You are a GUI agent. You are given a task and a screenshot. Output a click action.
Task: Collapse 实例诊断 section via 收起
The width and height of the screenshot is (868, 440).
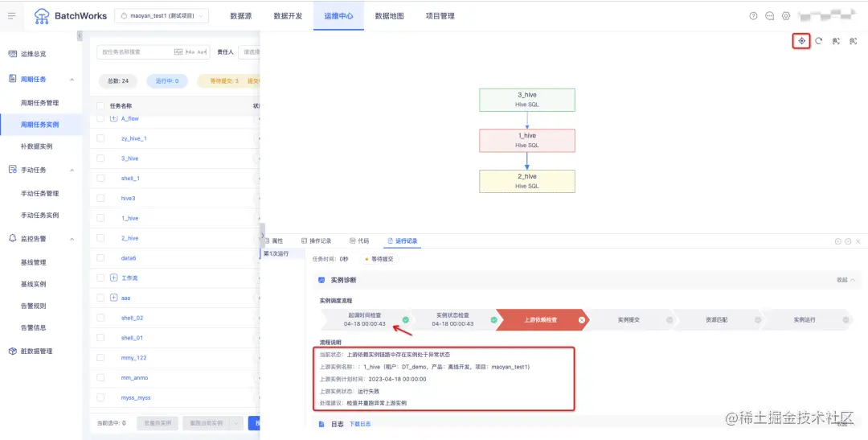pos(845,281)
